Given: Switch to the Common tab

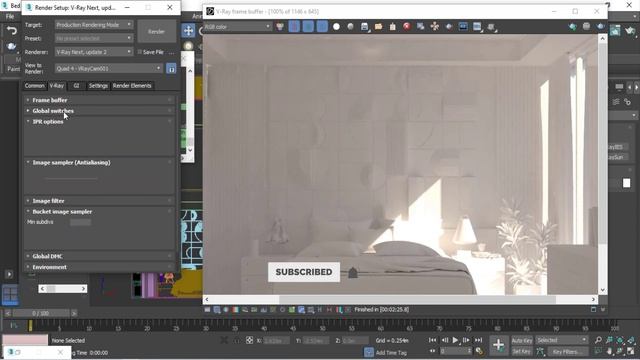Looking at the screenshot, I should 35,86.
